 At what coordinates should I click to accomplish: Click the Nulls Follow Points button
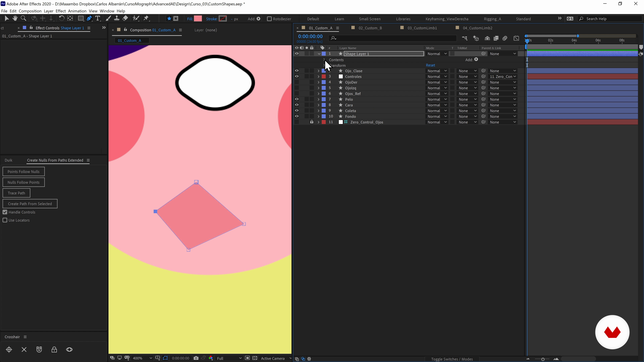pyautogui.click(x=23, y=182)
